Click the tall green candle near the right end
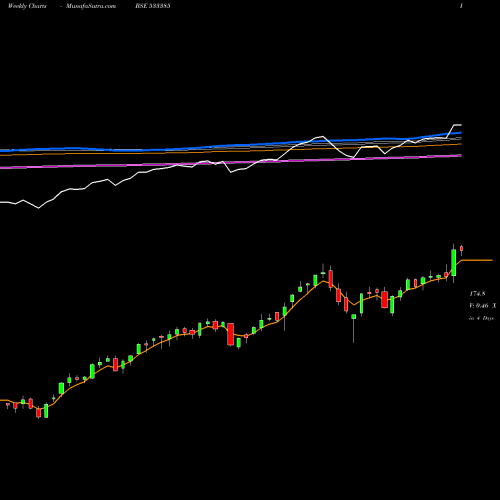Image resolution: width=500 pixels, height=500 pixels. click(454, 263)
